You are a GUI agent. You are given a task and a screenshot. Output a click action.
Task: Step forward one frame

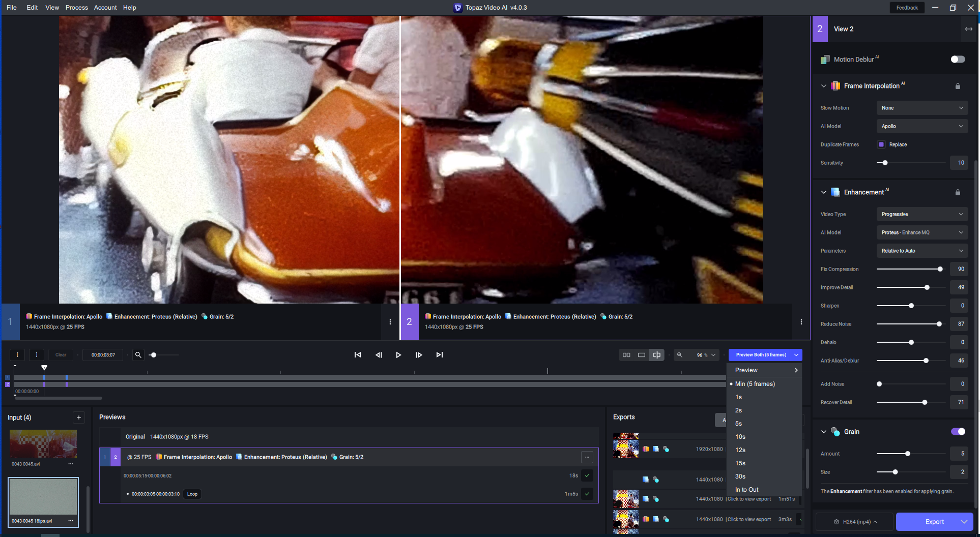(419, 355)
